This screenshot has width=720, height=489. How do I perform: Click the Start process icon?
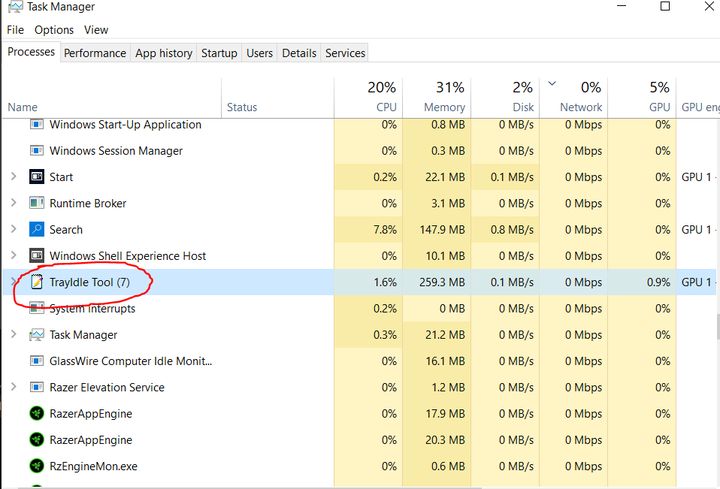(x=37, y=177)
